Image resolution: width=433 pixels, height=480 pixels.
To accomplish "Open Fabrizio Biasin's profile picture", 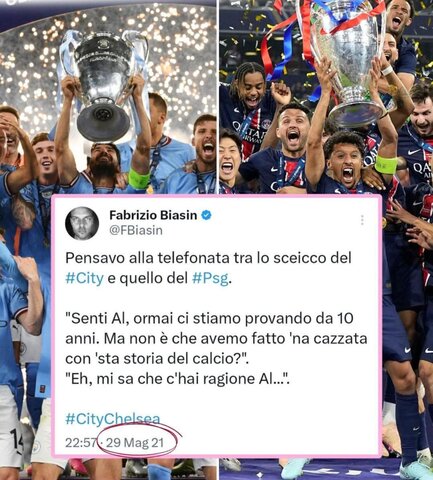I will (x=82, y=223).
